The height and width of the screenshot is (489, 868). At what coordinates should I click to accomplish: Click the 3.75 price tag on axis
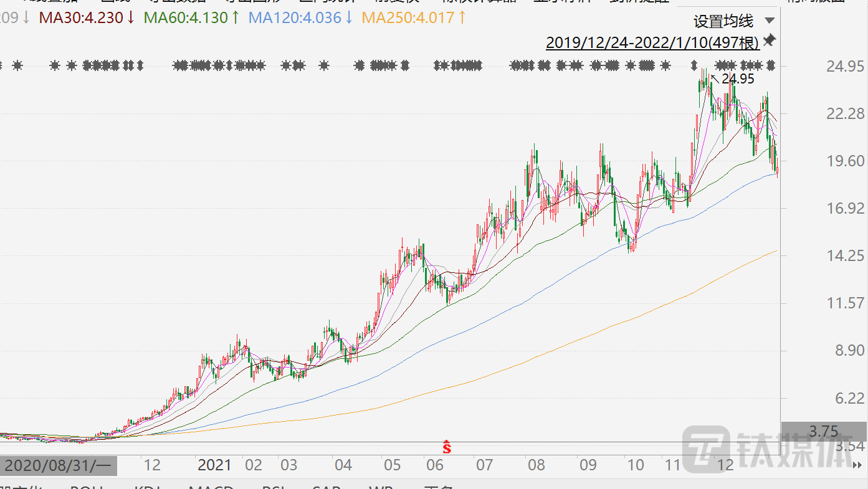(x=823, y=431)
